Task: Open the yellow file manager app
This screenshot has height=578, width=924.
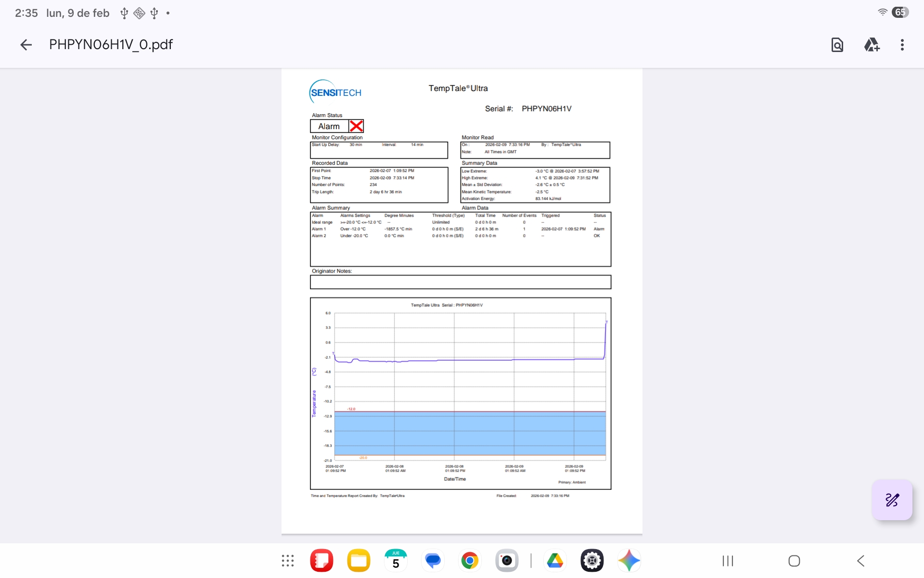Action: tap(359, 561)
